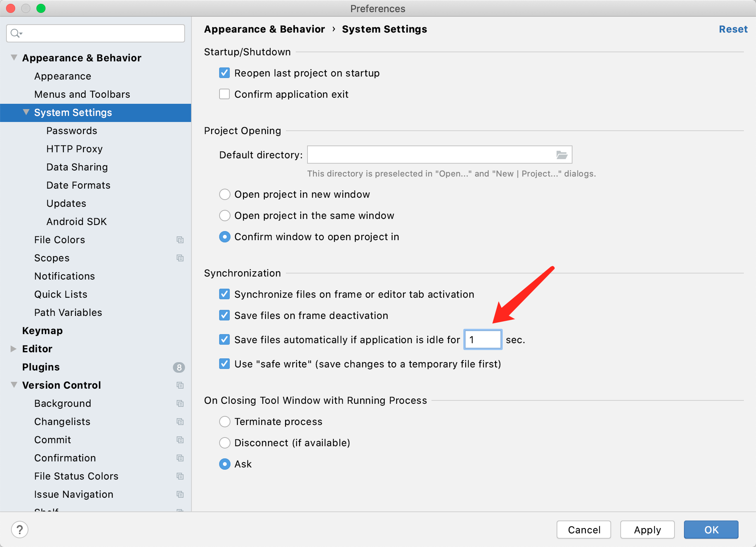The image size is (756, 547).
Task: Click the help question mark button
Action: (20, 529)
